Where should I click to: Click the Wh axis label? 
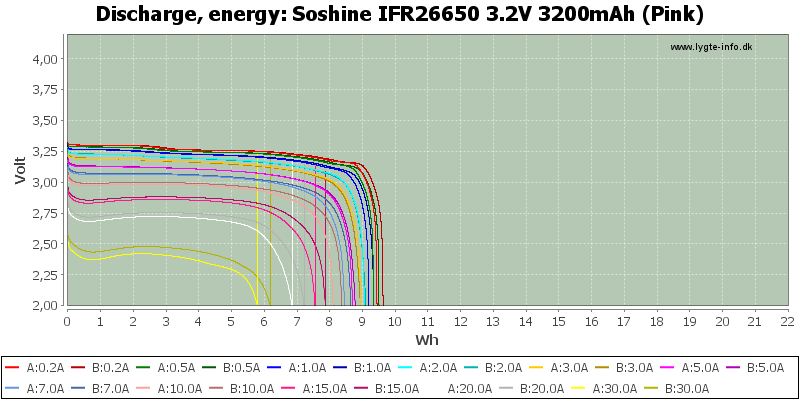click(427, 339)
